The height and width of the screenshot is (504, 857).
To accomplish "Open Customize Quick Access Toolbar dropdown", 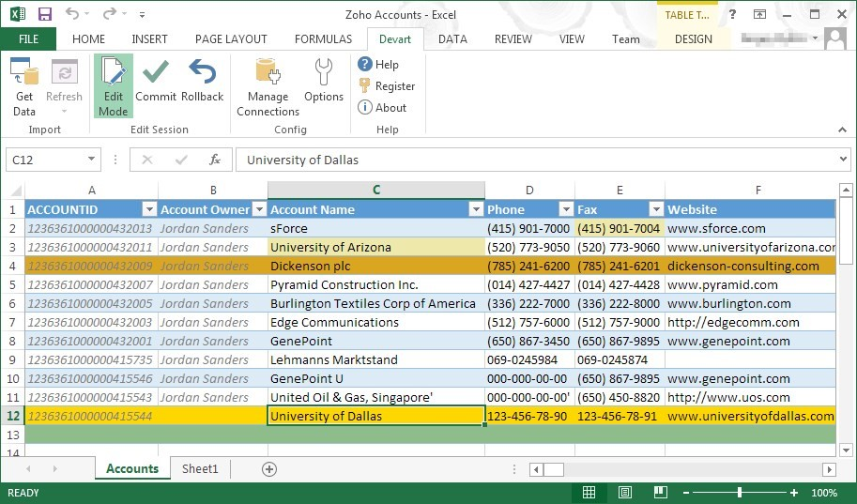I will (142, 15).
